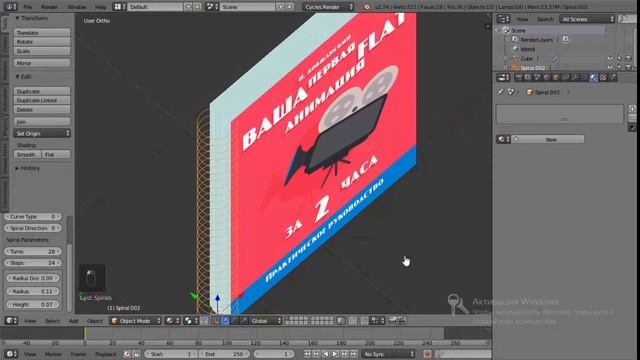Open the Info editor type selector
Screen dimensions: 640x360
[11, 7]
